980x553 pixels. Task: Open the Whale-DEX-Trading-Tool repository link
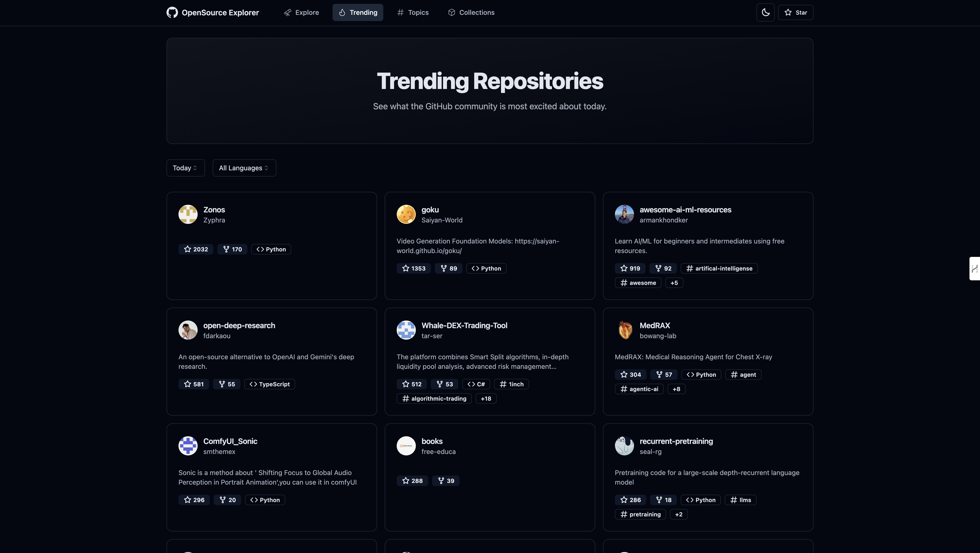[x=464, y=326]
